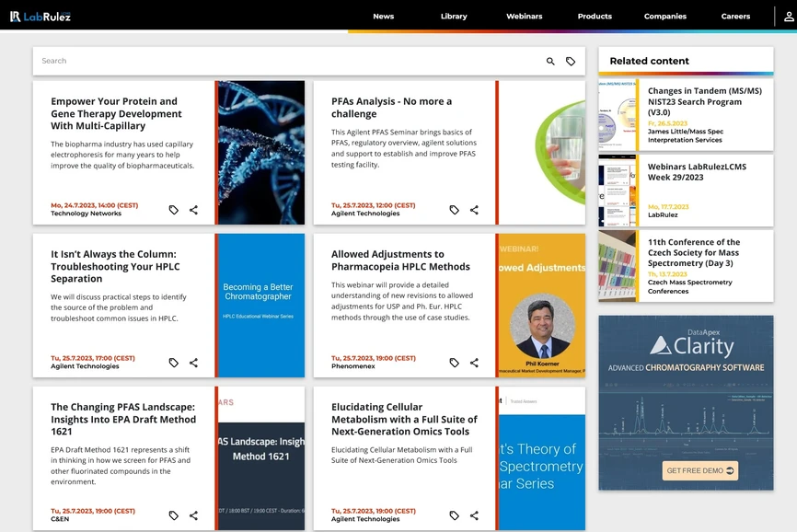
Task: Click the tag icon on PFAs Analysis card
Action: tap(454, 210)
